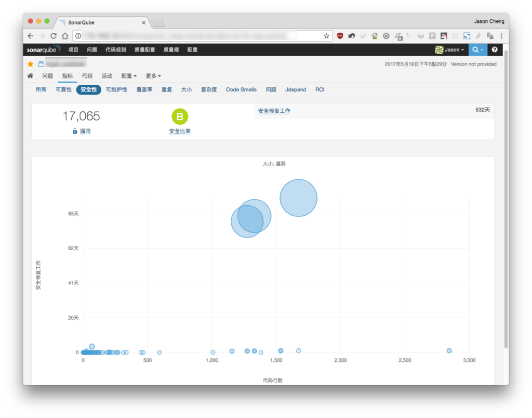Click the browser home button icon
Viewport: 532px width, 418px height.
[x=65, y=36]
